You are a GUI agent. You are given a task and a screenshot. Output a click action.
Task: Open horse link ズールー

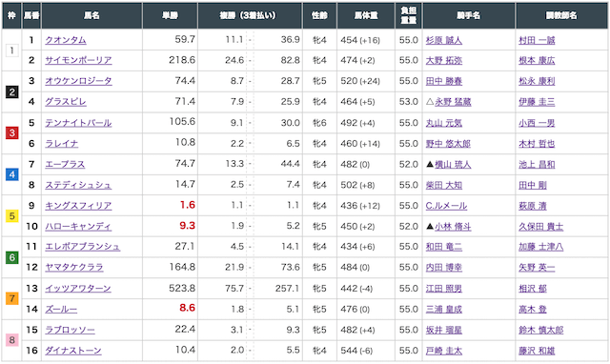[x=61, y=309]
